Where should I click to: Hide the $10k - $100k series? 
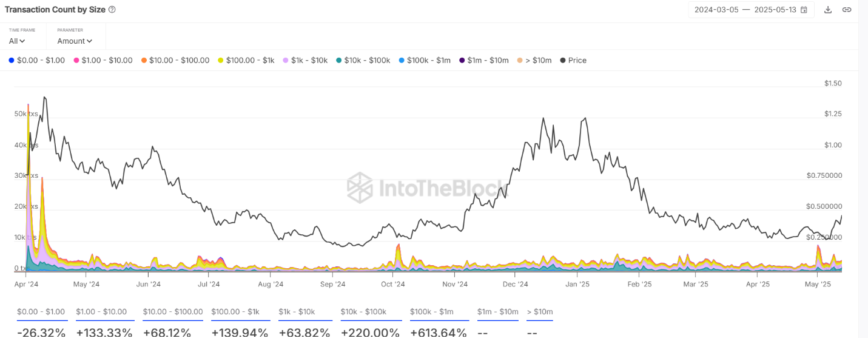click(x=363, y=60)
